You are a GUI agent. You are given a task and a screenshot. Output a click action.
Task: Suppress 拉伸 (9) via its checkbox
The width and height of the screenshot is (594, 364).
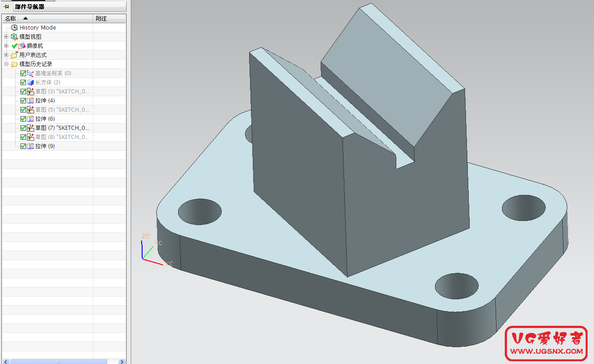[x=23, y=146]
